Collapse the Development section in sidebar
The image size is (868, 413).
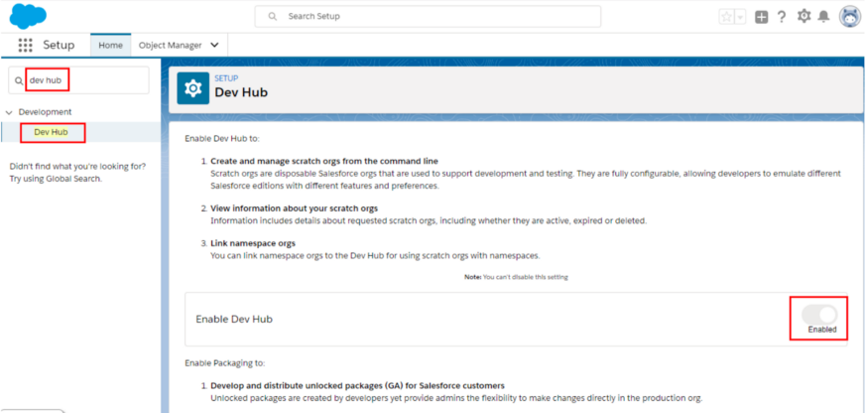pos(8,112)
